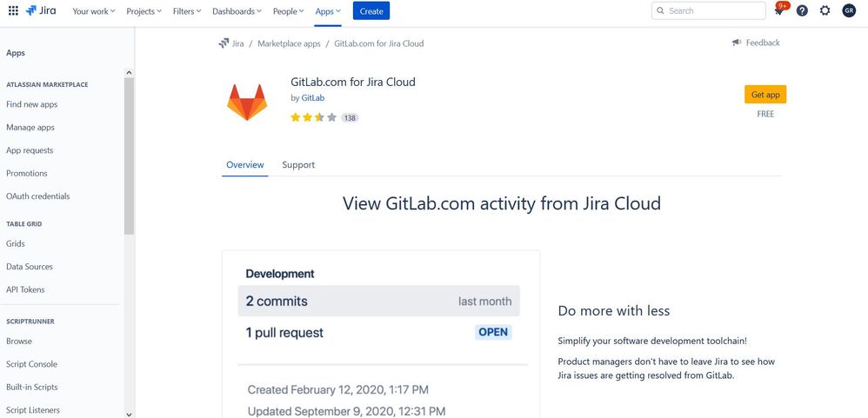This screenshot has width=868, height=418.
Task: Open Find new apps in sidebar
Action: (31, 104)
